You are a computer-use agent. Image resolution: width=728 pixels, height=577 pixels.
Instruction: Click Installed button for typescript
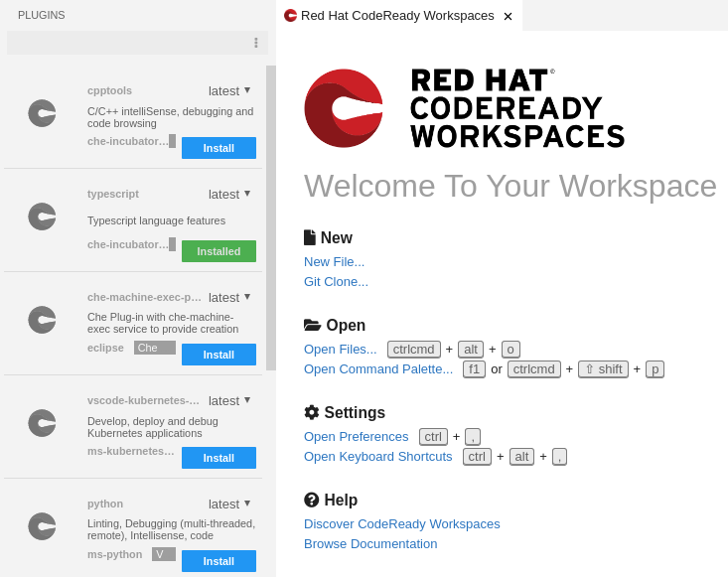click(218, 251)
